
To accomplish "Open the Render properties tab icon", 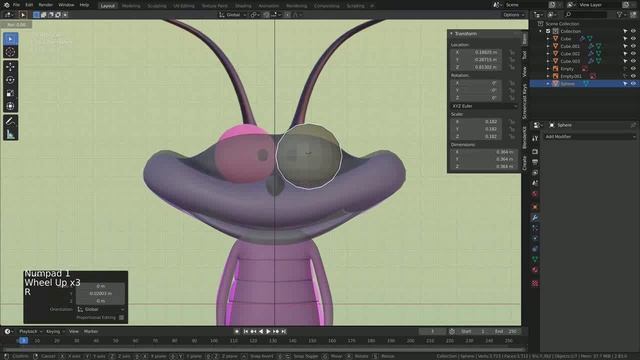I will [x=535, y=152].
